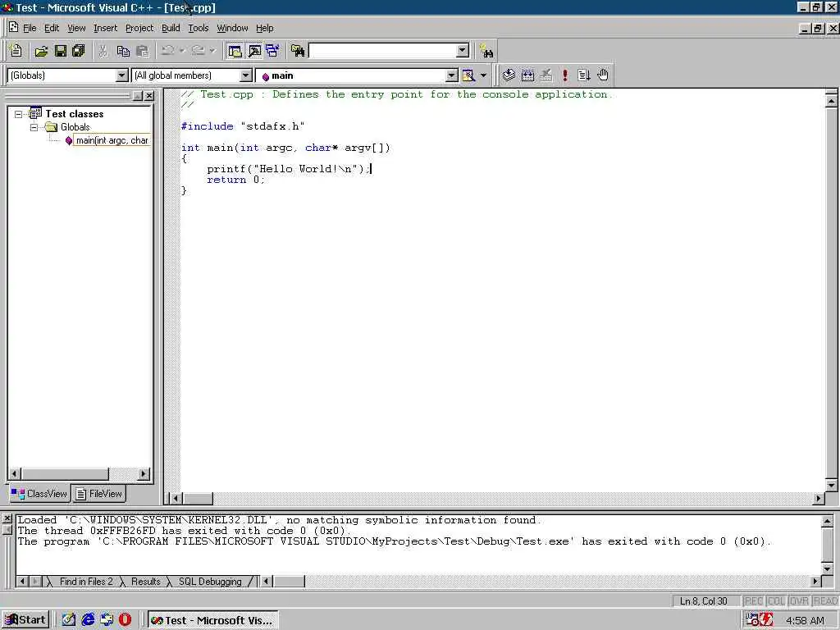
Task: Click the Build icon in build toolbar
Action: tap(527, 75)
